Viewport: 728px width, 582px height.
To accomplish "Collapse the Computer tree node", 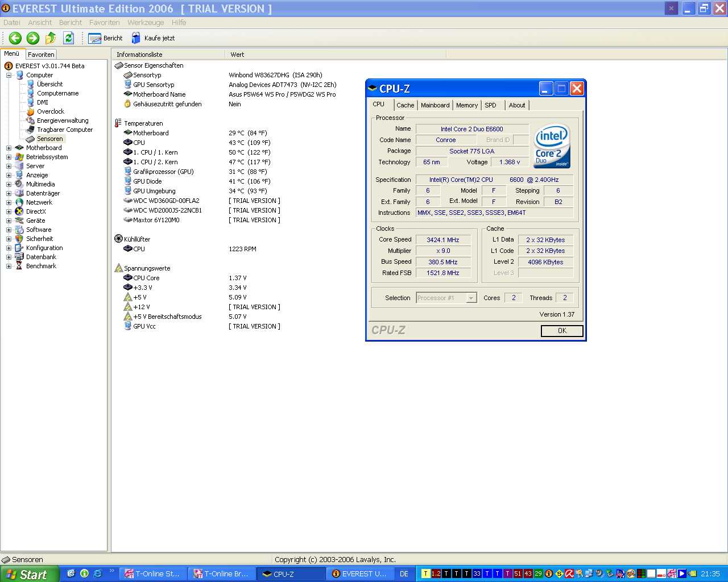I will 9,75.
